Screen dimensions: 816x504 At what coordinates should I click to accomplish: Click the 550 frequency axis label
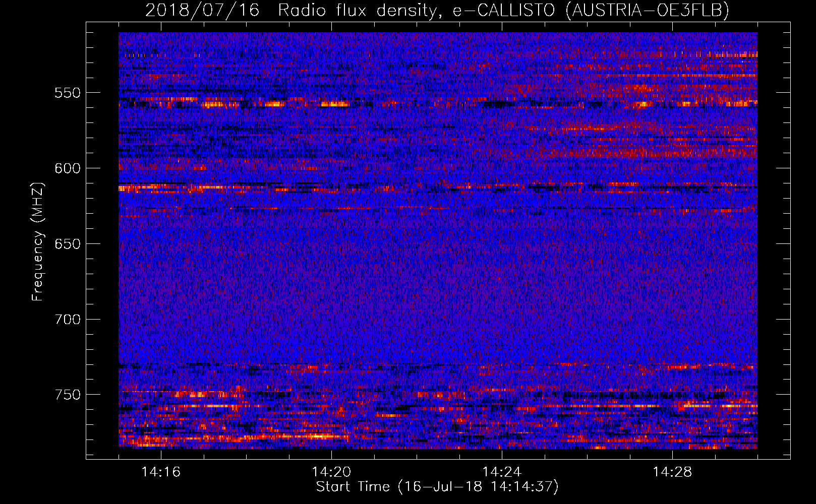[x=67, y=93]
